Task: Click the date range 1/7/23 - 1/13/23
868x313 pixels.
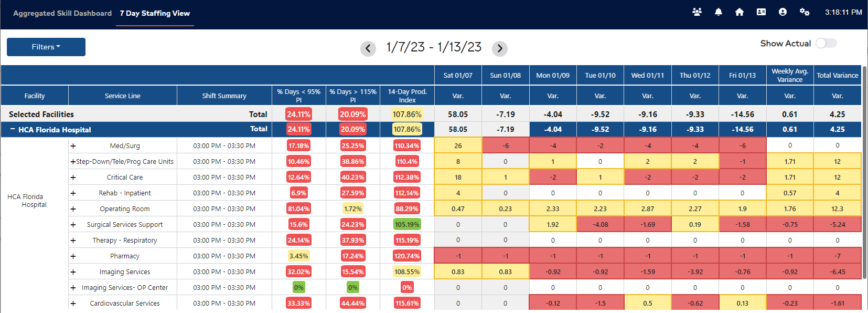Action: [x=434, y=47]
